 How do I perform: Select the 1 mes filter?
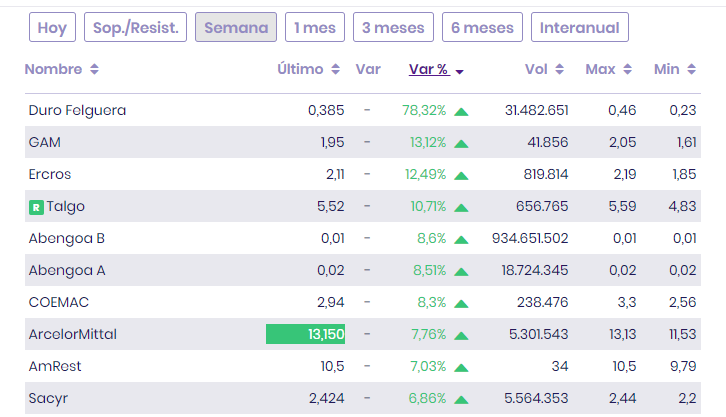tap(315, 28)
